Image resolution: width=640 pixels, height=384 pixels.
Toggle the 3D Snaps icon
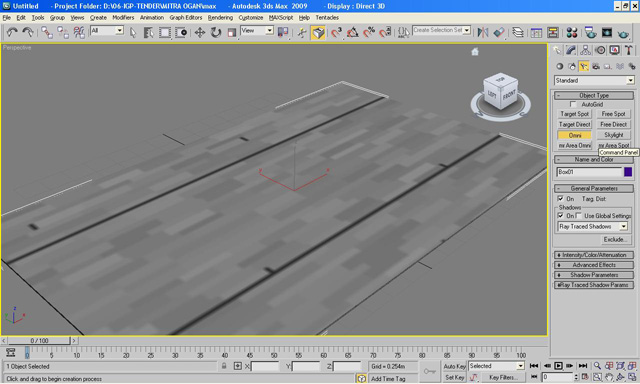[337, 33]
